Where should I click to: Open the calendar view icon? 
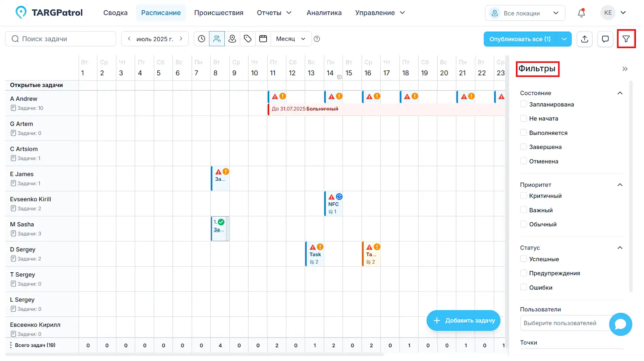click(x=263, y=39)
